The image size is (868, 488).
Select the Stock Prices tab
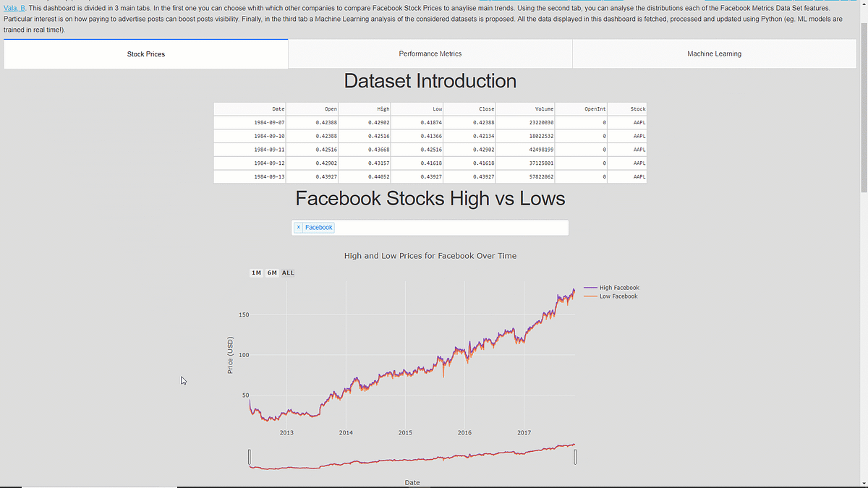[x=145, y=53]
